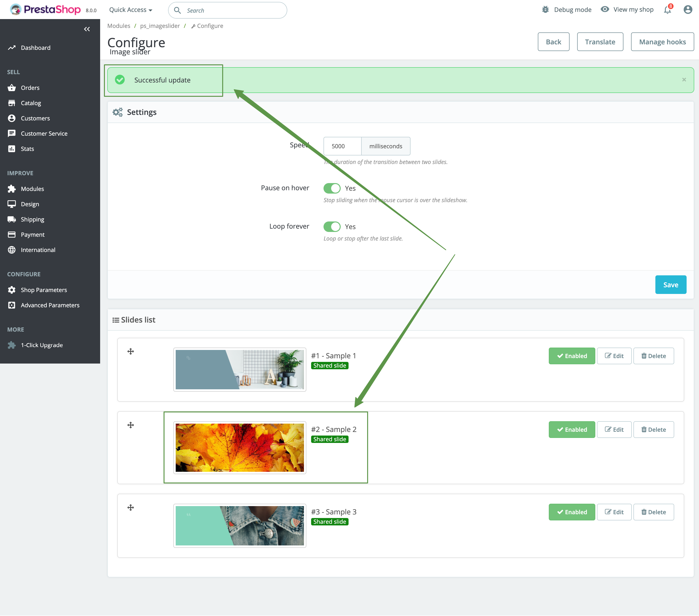Open Advanced Parameters in sidebar
Viewport: 699px width, 616px height.
pyautogui.click(x=50, y=305)
